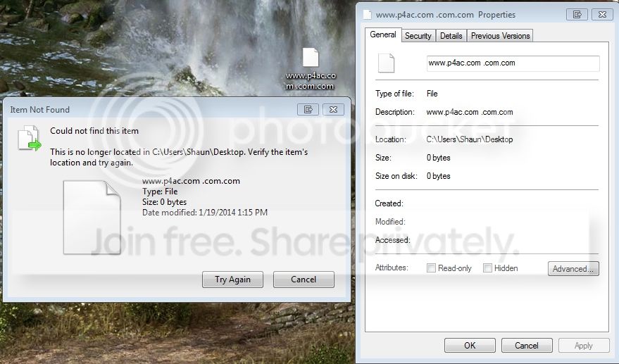Click the Apply button in Properties
The height and width of the screenshot is (364, 619).
[x=584, y=346]
